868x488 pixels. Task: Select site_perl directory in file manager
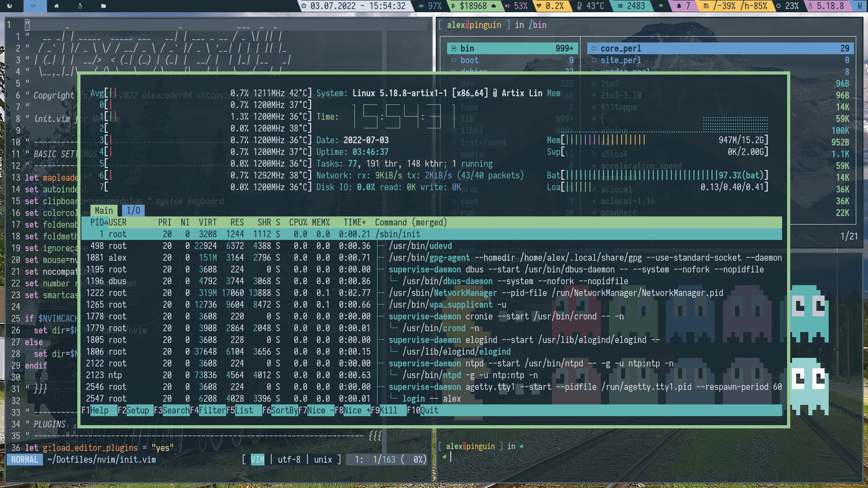[620, 60]
